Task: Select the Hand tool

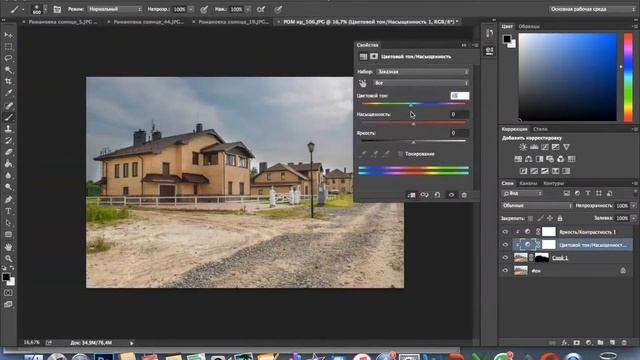Action: [x=8, y=247]
